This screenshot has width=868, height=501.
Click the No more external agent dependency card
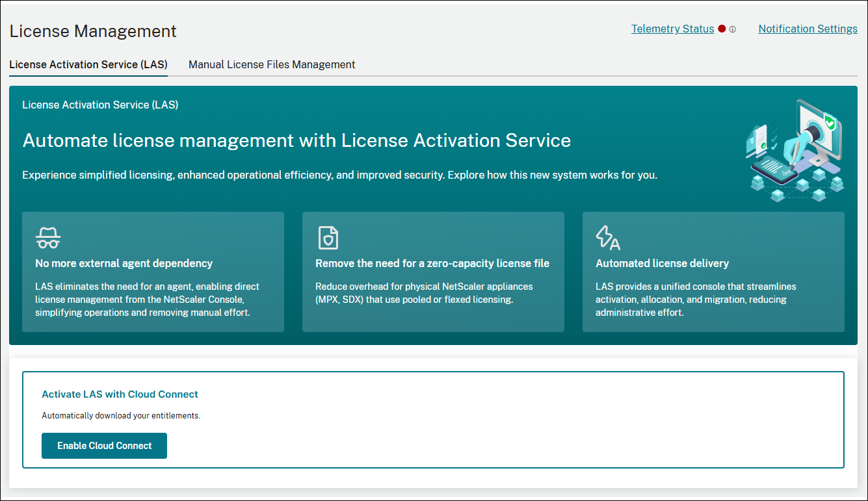pyautogui.click(x=153, y=272)
